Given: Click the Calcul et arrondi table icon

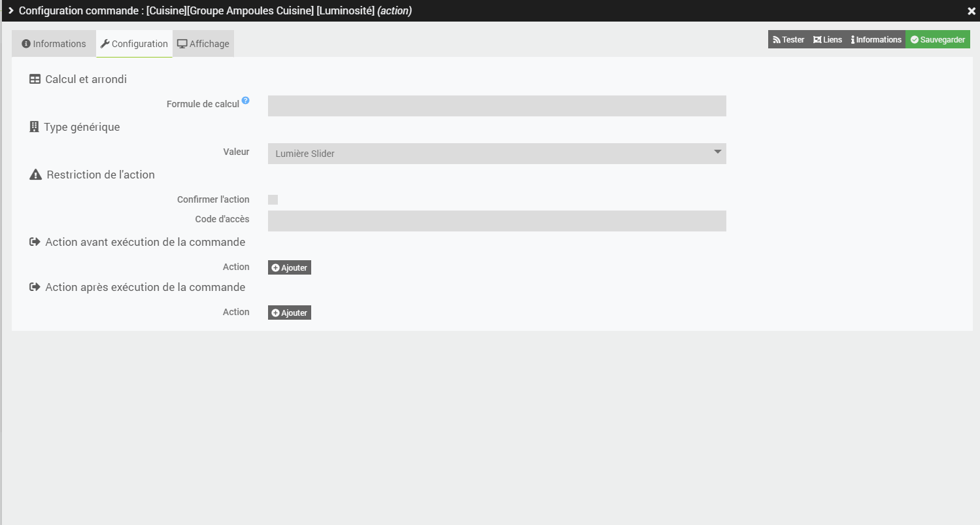Looking at the screenshot, I should point(35,79).
